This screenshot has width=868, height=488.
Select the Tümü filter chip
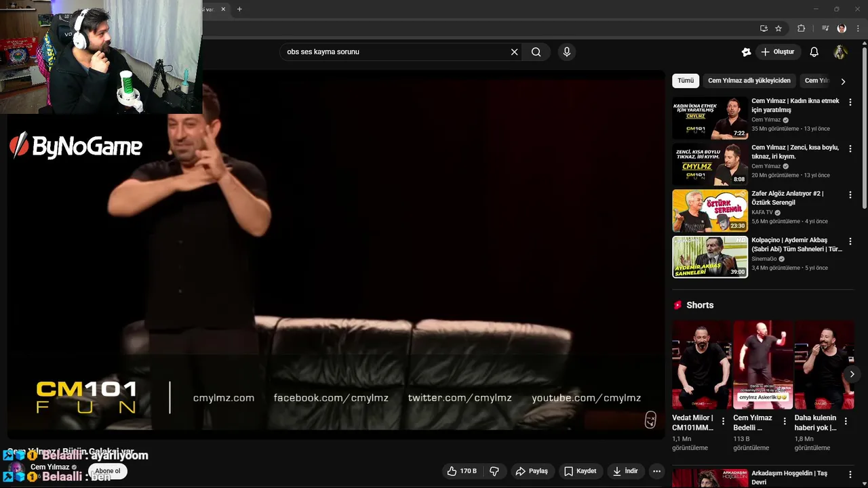click(686, 81)
